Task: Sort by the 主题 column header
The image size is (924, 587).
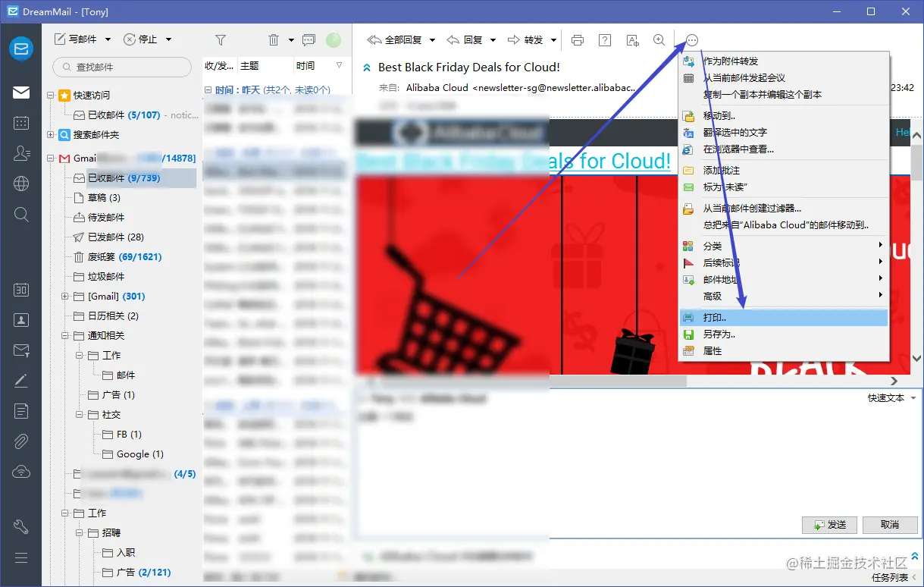Action: click(265, 66)
